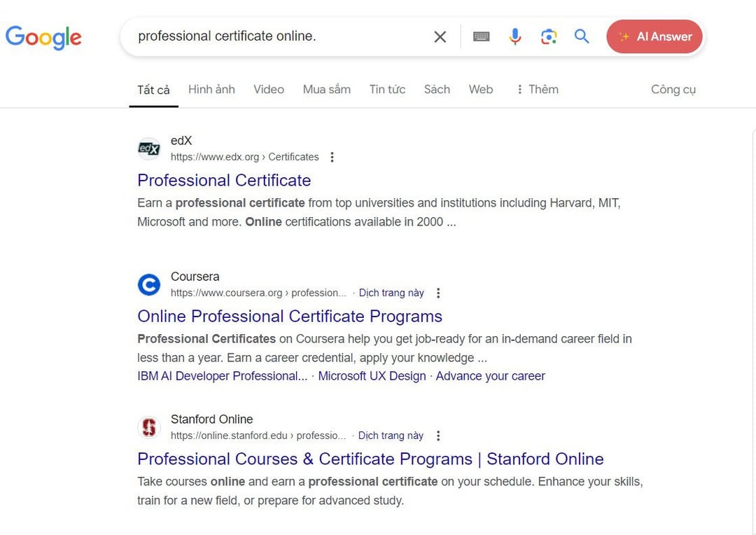This screenshot has width=756, height=535.
Task: Clear the search query with X
Action: [440, 36]
